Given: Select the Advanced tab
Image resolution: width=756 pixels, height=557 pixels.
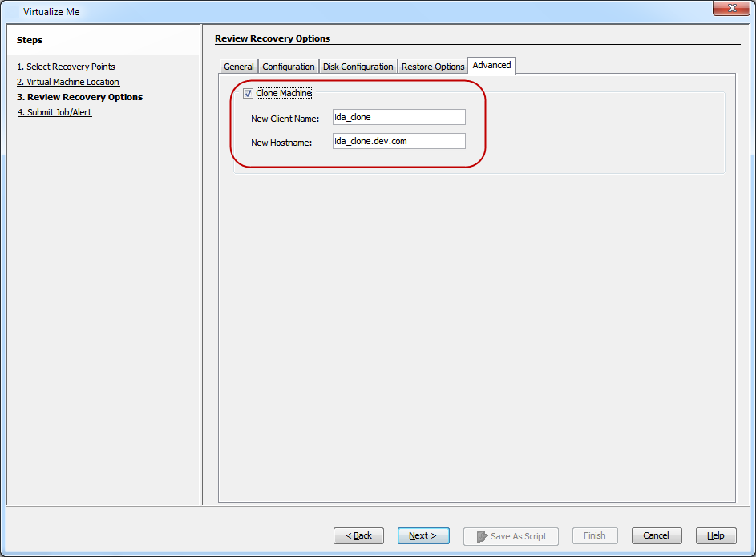Looking at the screenshot, I should pyautogui.click(x=491, y=66).
